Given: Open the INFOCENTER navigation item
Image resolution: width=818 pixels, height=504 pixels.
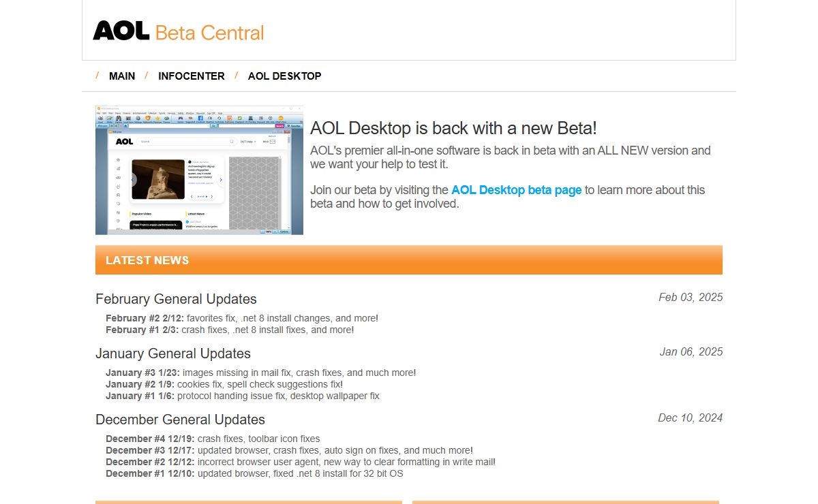Looking at the screenshot, I should [192, 76].
